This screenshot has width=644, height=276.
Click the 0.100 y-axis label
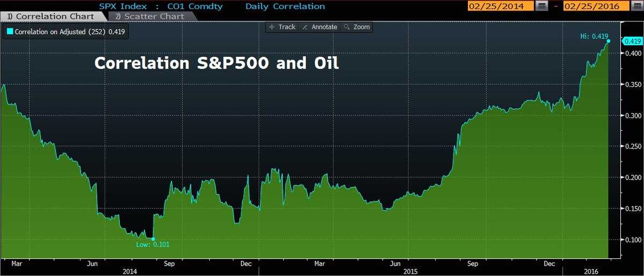(x=632, y=240)
